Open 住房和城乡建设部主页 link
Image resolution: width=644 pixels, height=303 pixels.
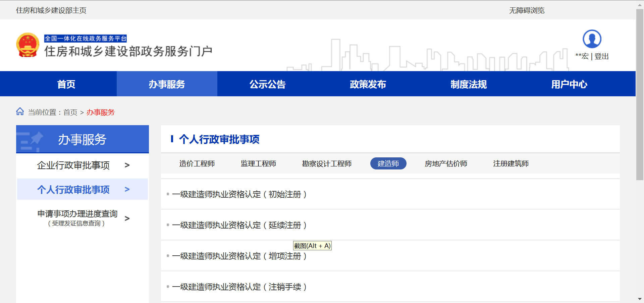51,10
